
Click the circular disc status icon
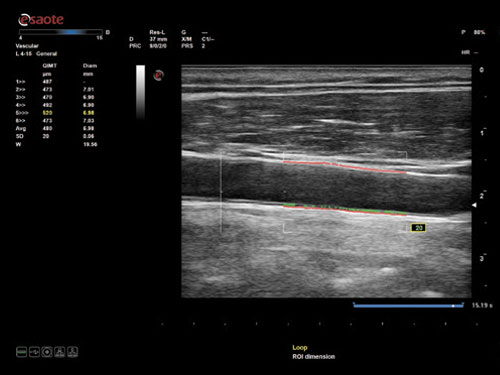(47, 352)
